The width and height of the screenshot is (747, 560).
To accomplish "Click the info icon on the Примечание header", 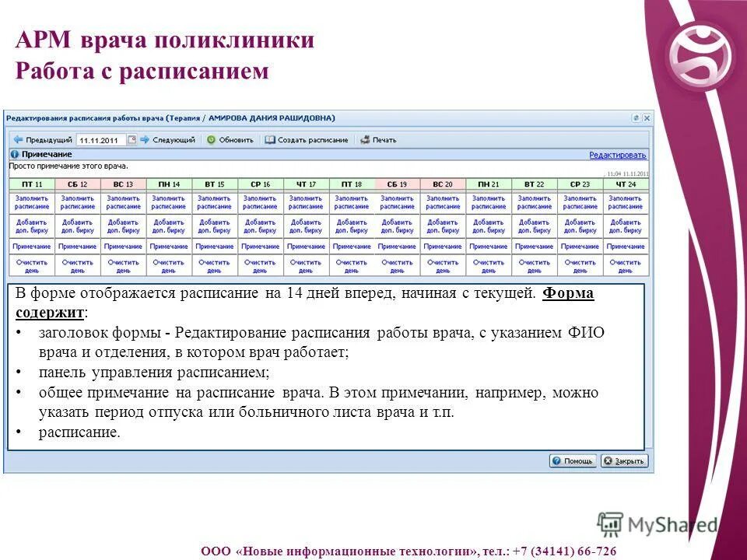I will coord(14,152).
